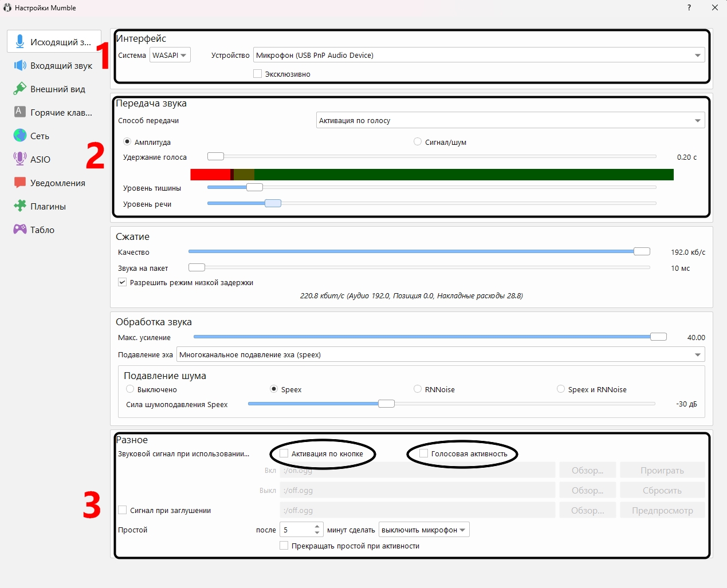The height and width of the screenshot is (588, 727).
Task: Click the Mumble logo in title bar
Action: [7, 7]
